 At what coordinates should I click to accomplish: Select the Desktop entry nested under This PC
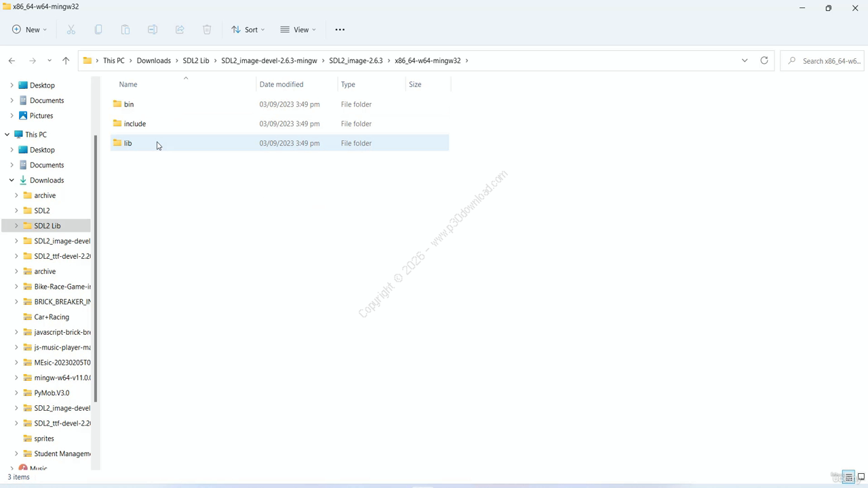42,150
